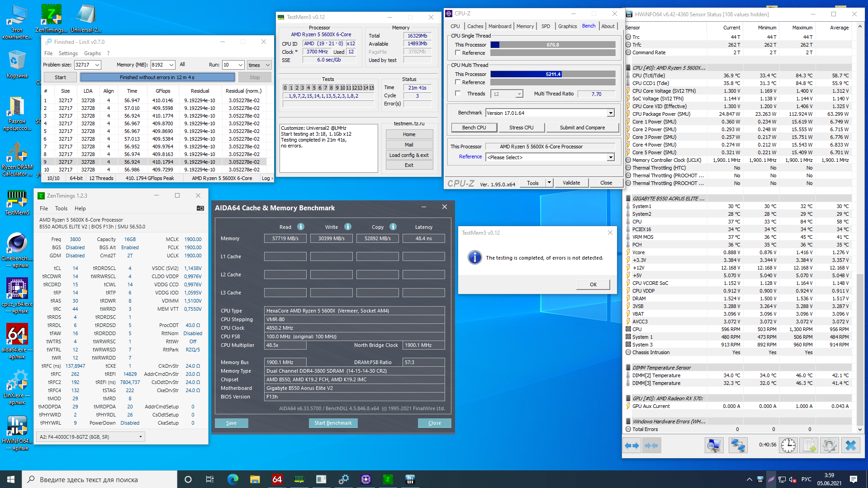Open File Explorer from the taskbar
This screenshot has width=868, height=488.
pos(255,479)
